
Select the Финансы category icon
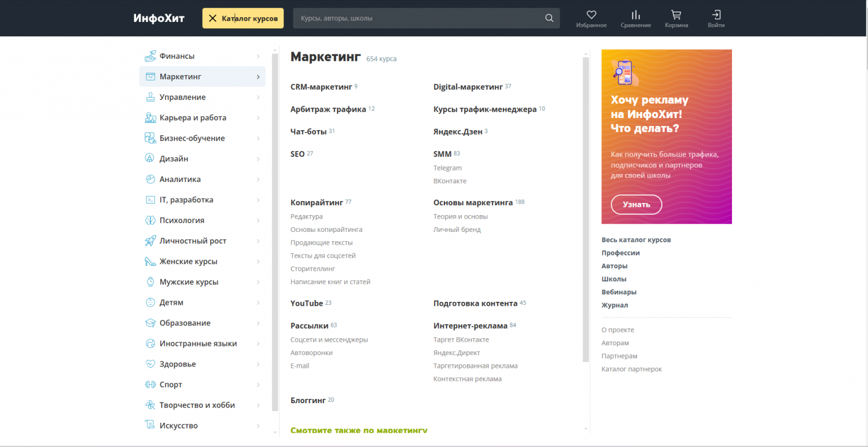click(x=150, y=56)
